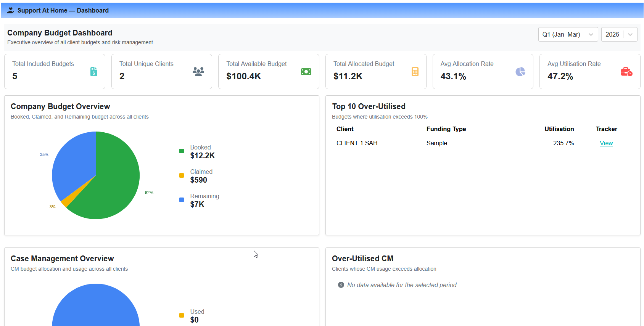This screenshot has height=326, width=644.
Task: Click the red briefcase clock icon
Action: pos(626,72)
